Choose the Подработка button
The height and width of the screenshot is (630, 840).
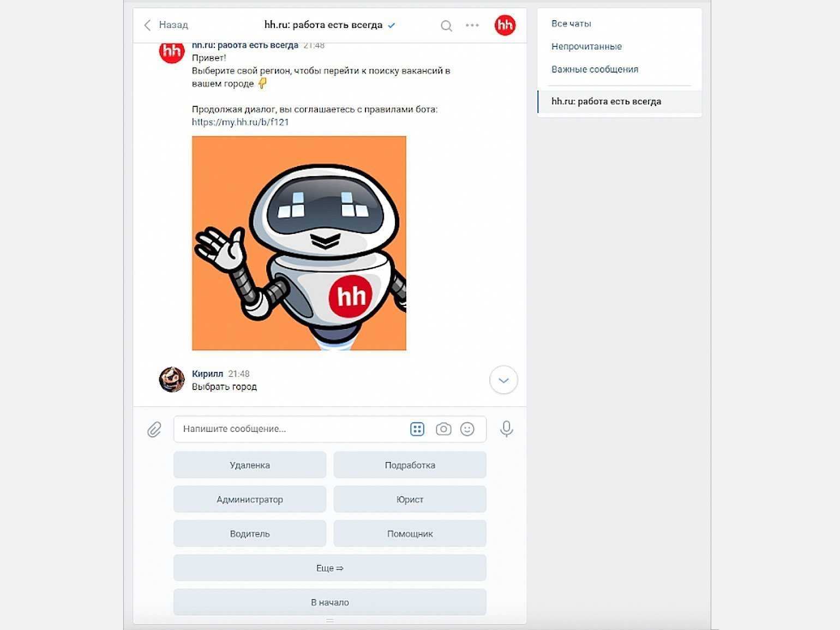tap(410, 465)
